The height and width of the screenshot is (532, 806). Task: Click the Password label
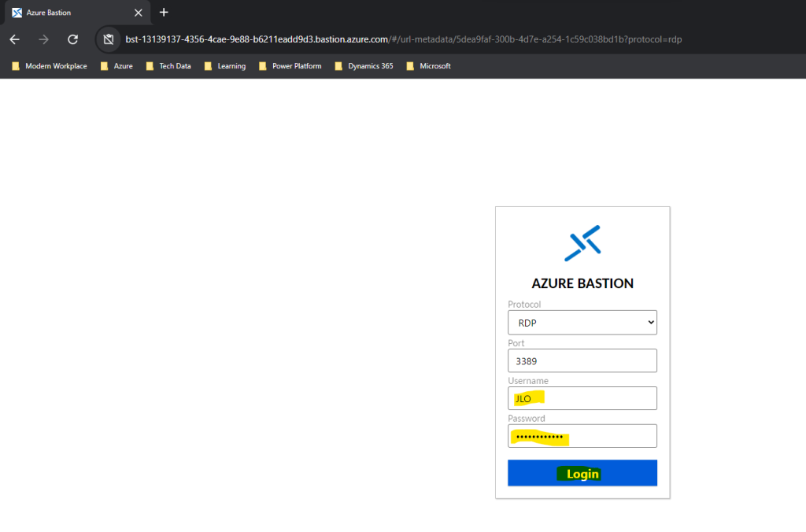pyautogui.click(x=527, y=419)
